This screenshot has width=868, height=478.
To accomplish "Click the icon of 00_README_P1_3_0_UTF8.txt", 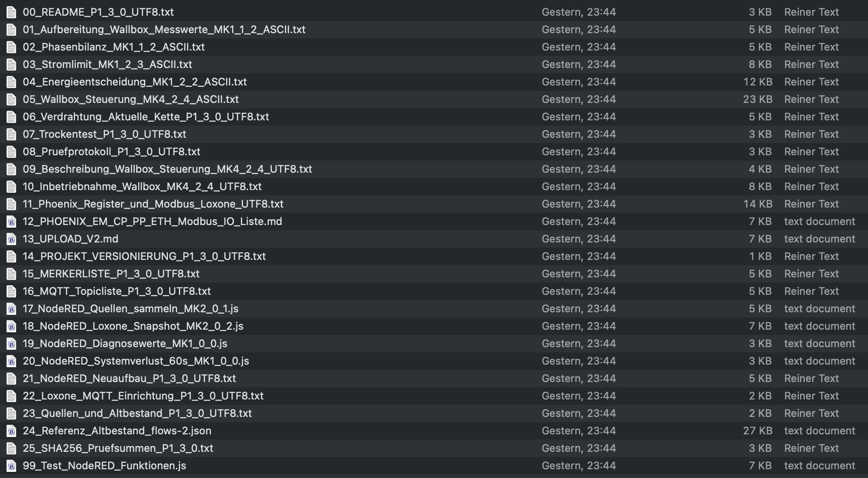I will [x=11, y=12].
